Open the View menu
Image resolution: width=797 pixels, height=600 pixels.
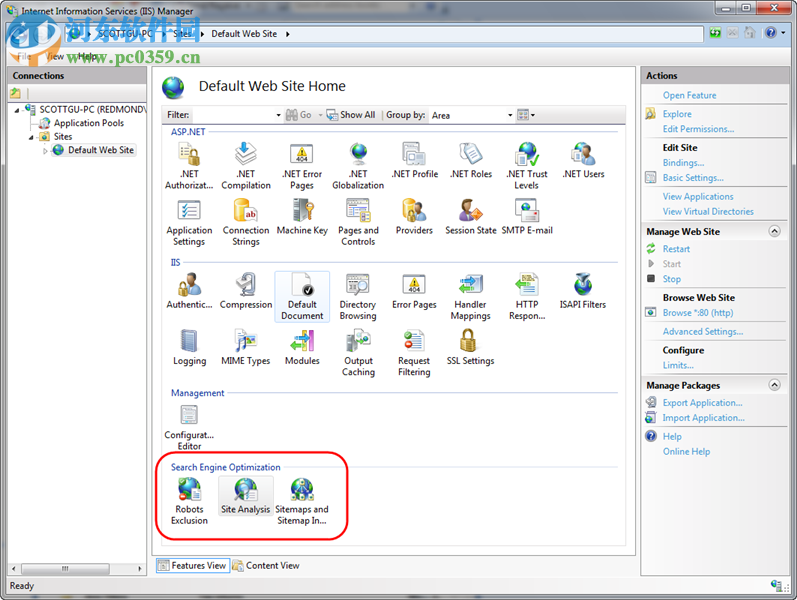[55, 56]
